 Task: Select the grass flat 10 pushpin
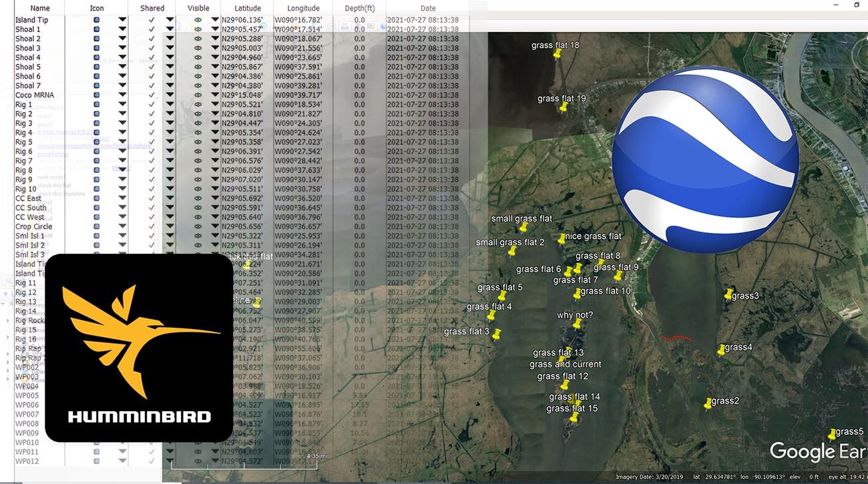[578, 293]
